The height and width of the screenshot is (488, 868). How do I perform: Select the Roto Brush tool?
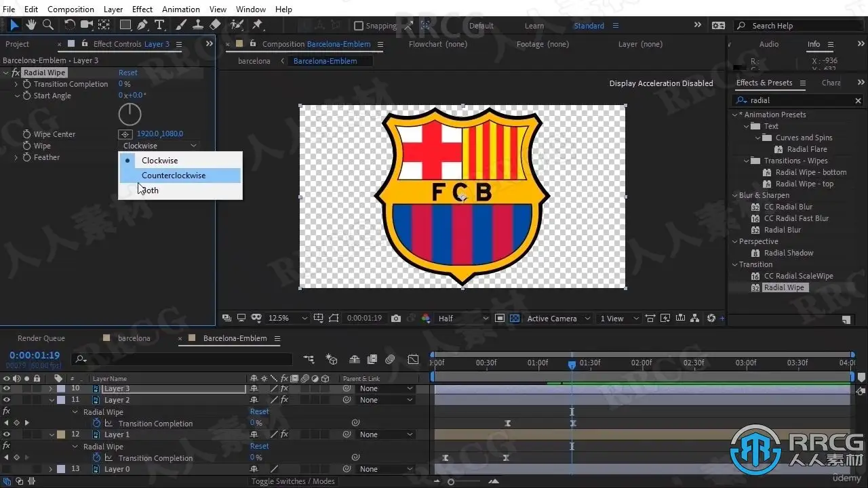coord(237,25)
